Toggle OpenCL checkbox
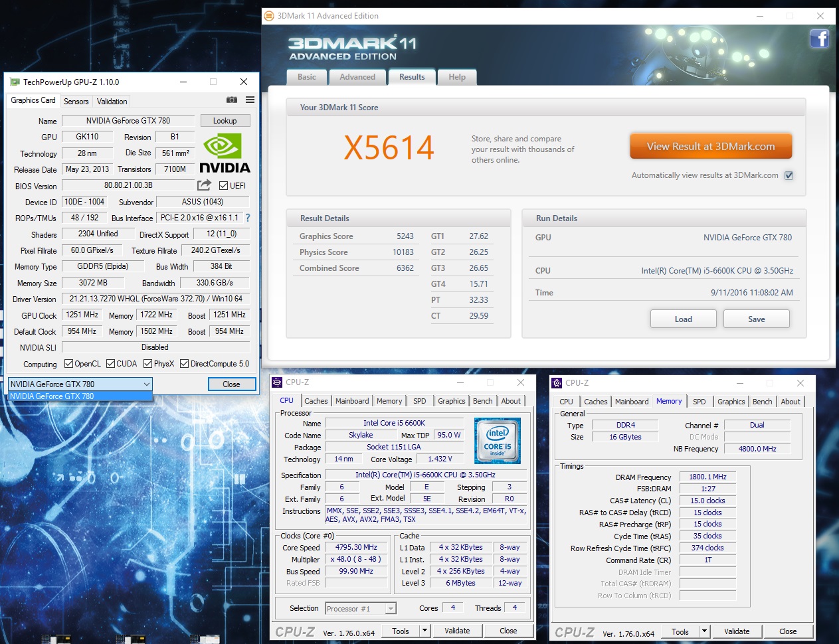Screen dimensions: 839x644 point(68,364)
